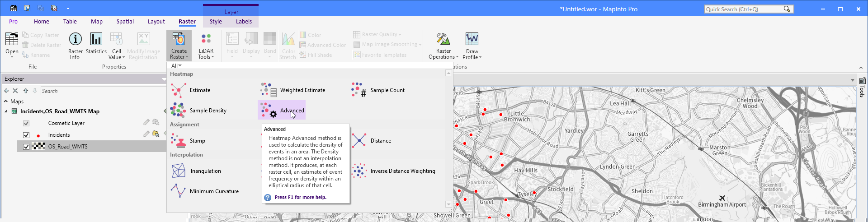
Task: Select the Cosmetic Layer row
Action: 92,123
